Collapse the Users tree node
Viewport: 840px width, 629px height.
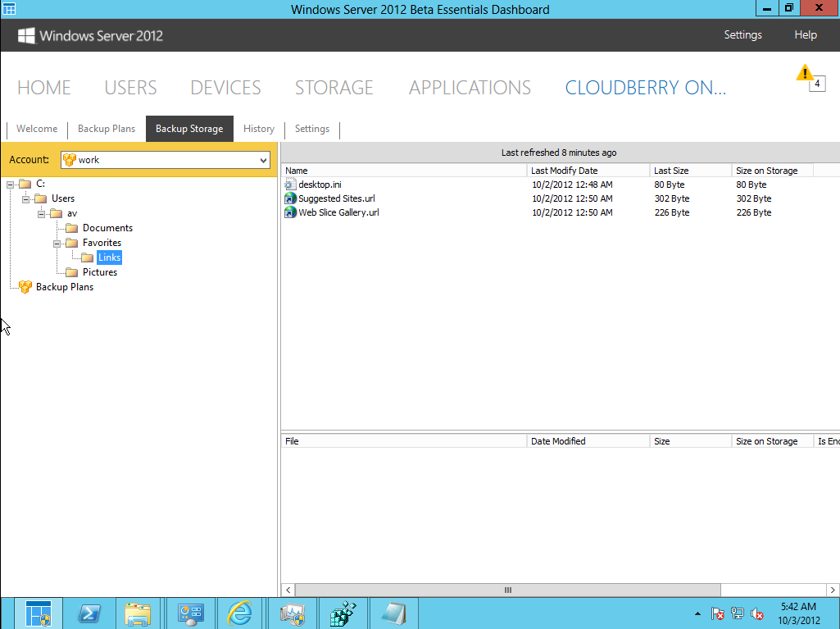pyautogui.click(x=25, y=199)
